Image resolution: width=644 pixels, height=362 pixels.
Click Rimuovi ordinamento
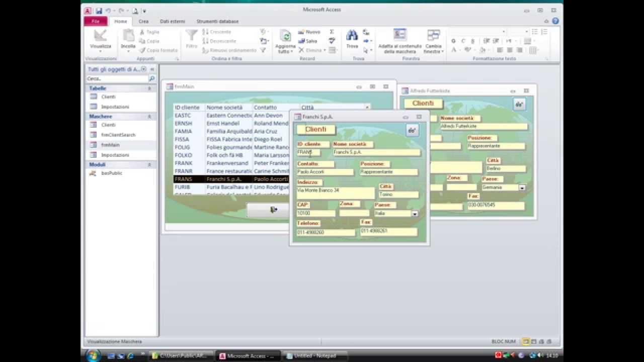pyautogui.click(x=229, y=50)
